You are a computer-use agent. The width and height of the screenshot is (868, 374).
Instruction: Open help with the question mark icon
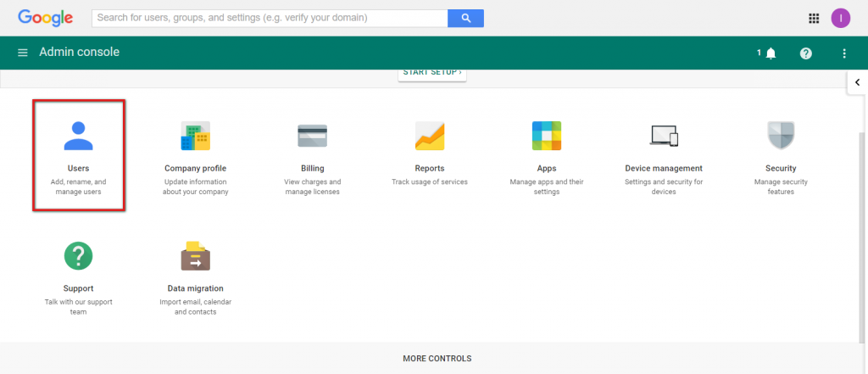[x=806, y=53]
